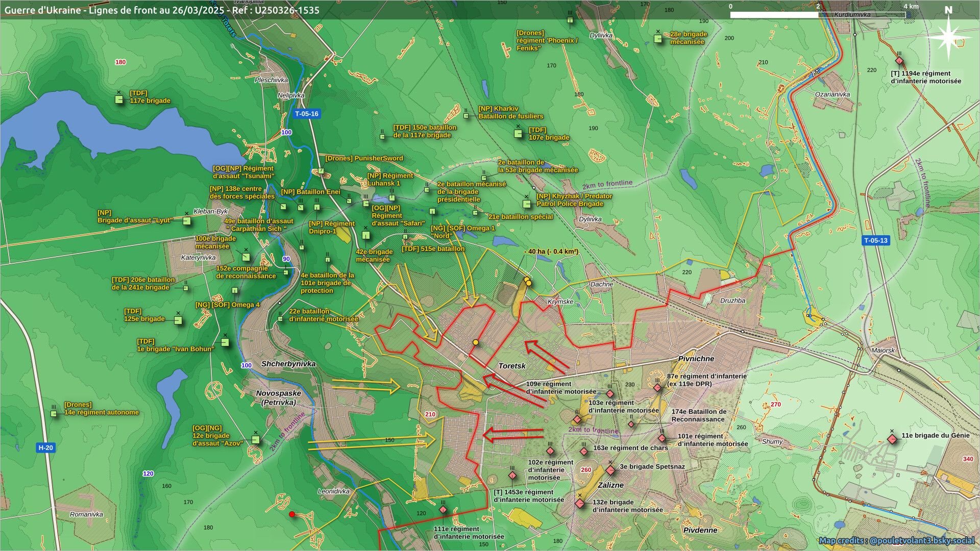Click the 101e régiment red diamond marker

662,438
